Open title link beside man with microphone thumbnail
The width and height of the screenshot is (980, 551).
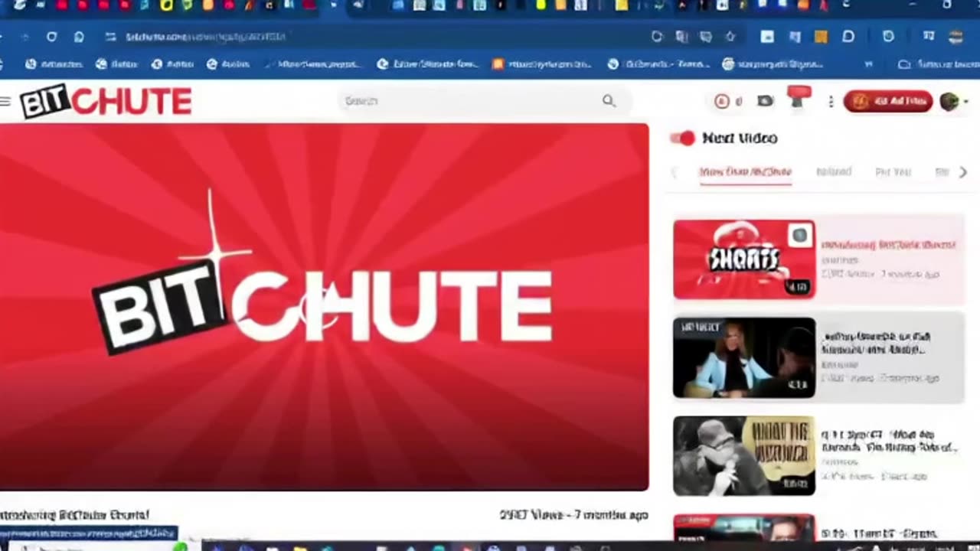[889, 441]
